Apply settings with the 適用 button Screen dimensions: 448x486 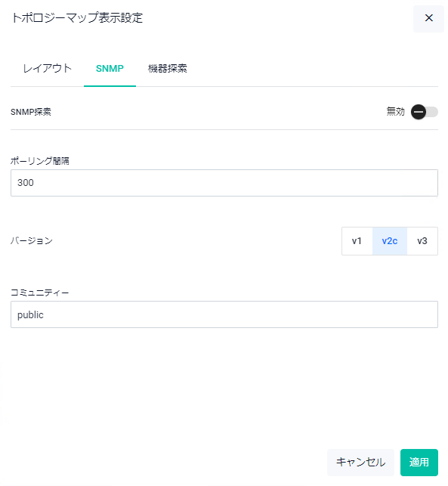point(419,462)
